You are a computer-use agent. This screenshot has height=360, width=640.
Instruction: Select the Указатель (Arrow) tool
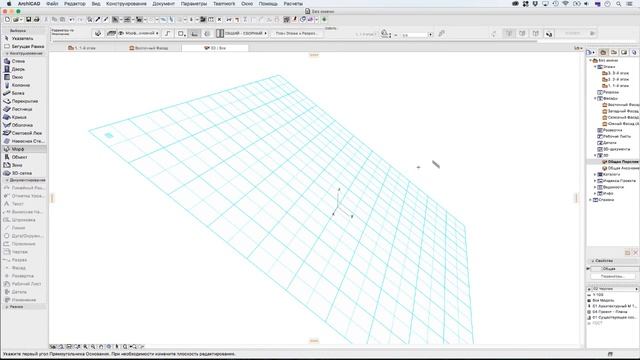pos(22,38)
